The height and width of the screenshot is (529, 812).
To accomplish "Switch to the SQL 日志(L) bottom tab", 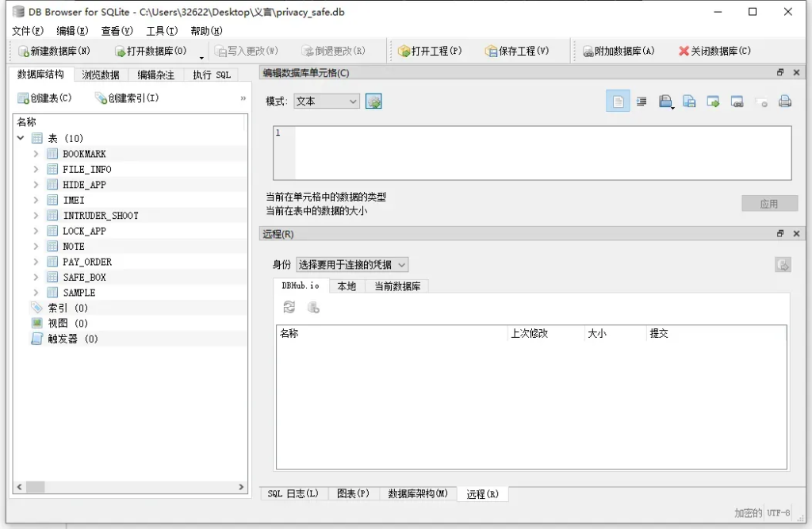I will [293, 494].
